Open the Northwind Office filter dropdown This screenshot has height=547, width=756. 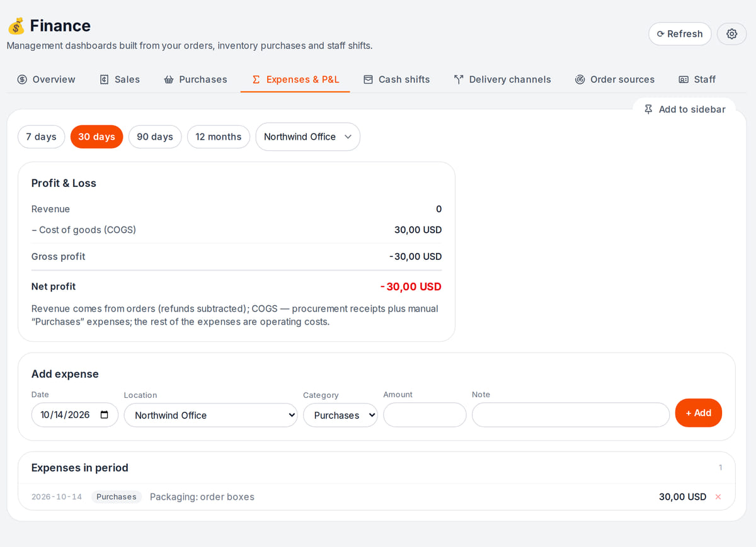click(x=307, y=137)
